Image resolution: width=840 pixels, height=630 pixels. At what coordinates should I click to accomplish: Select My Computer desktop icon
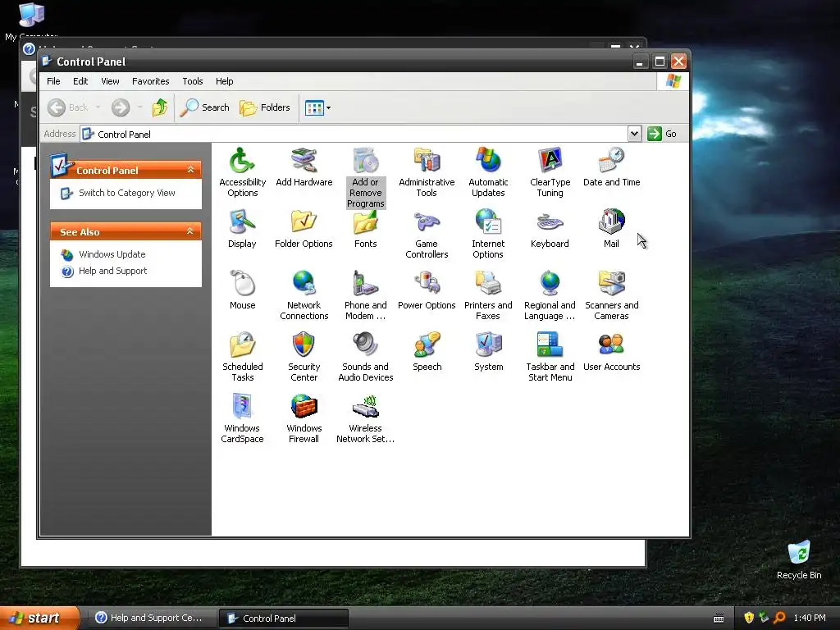tap(31, 21)
